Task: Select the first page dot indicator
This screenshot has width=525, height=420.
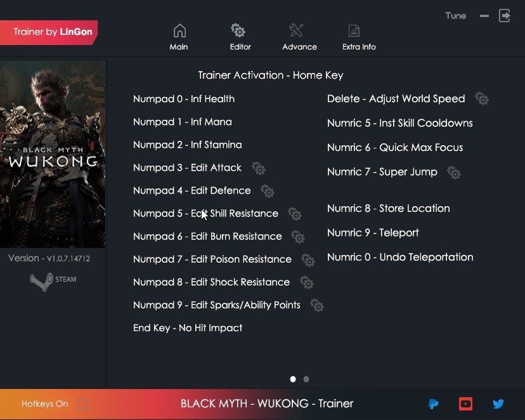Action: tap(293, 379)
